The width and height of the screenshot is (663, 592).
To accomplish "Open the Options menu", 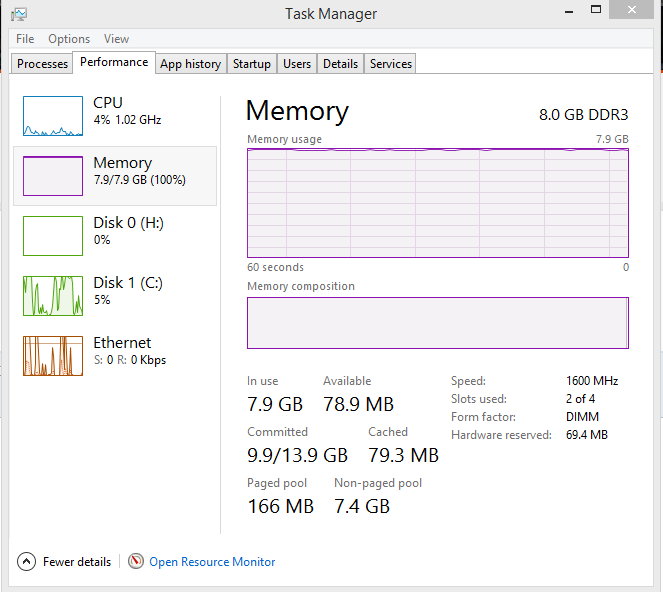I will 69,39.
